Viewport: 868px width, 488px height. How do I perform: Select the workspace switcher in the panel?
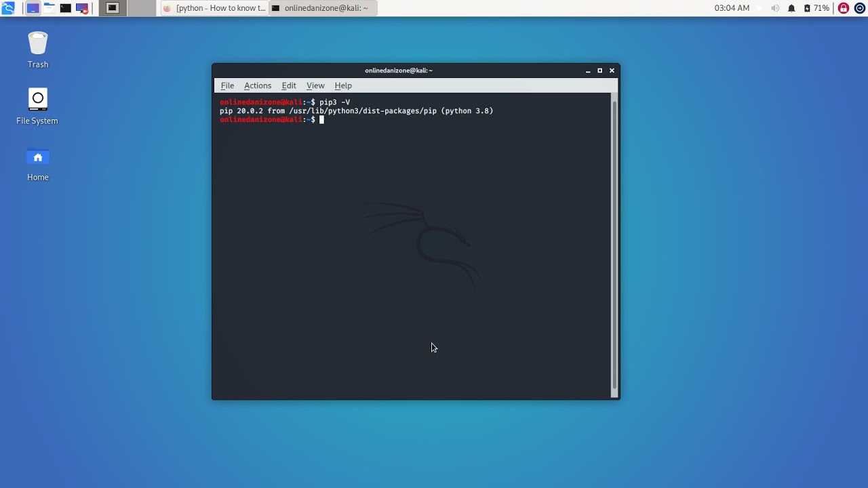pos(112,7)
